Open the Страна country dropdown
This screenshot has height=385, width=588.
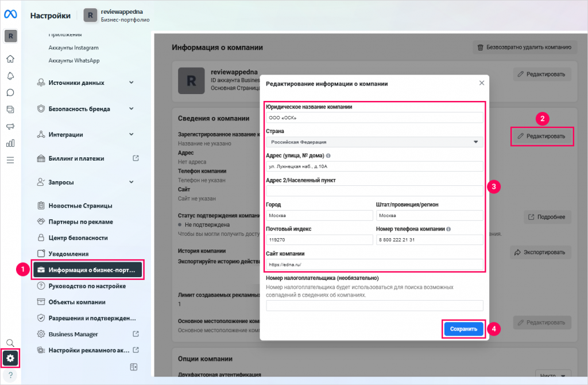coord(374,142)
